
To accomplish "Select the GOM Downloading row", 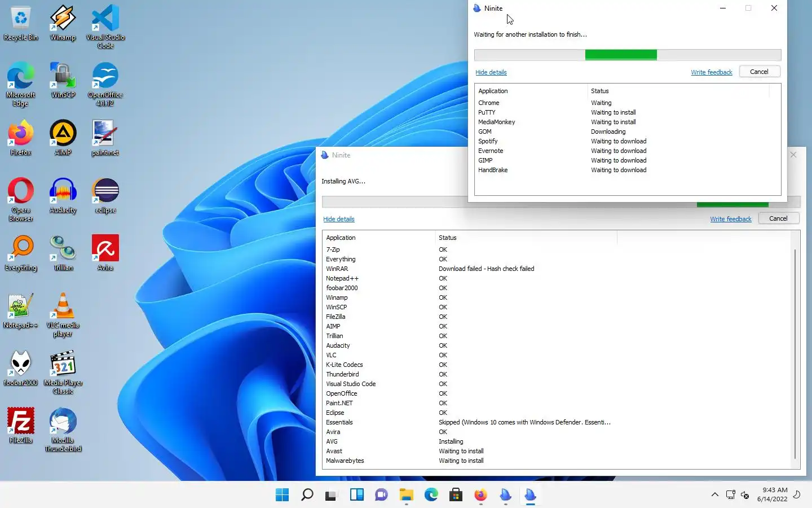I will pyautogui.click(x=627, y=132).
